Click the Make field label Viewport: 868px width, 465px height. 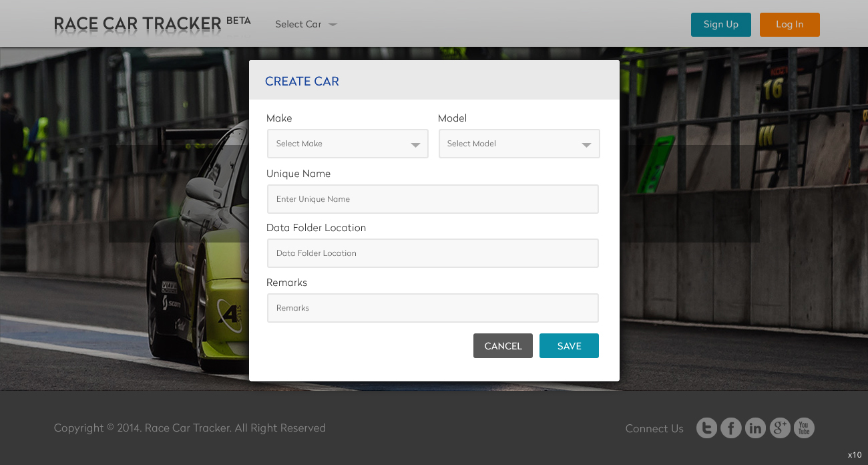tap(279, 118)
